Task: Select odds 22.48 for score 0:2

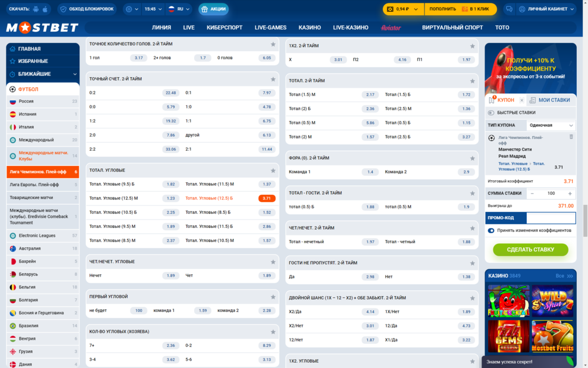Action: click(171, 93)
